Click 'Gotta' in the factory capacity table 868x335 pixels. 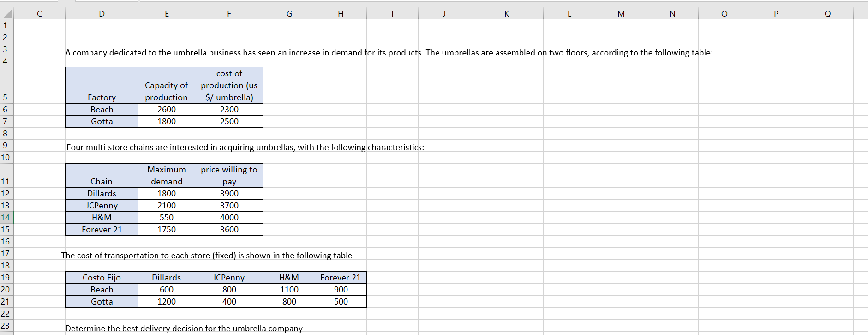[102, 121]
